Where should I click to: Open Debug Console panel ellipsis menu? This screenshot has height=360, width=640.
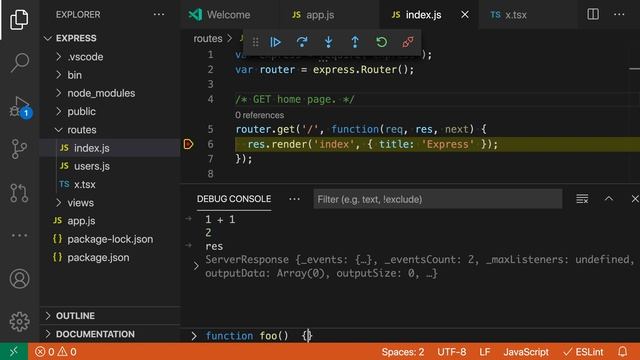pyautogui.click(x=294, y=199)
